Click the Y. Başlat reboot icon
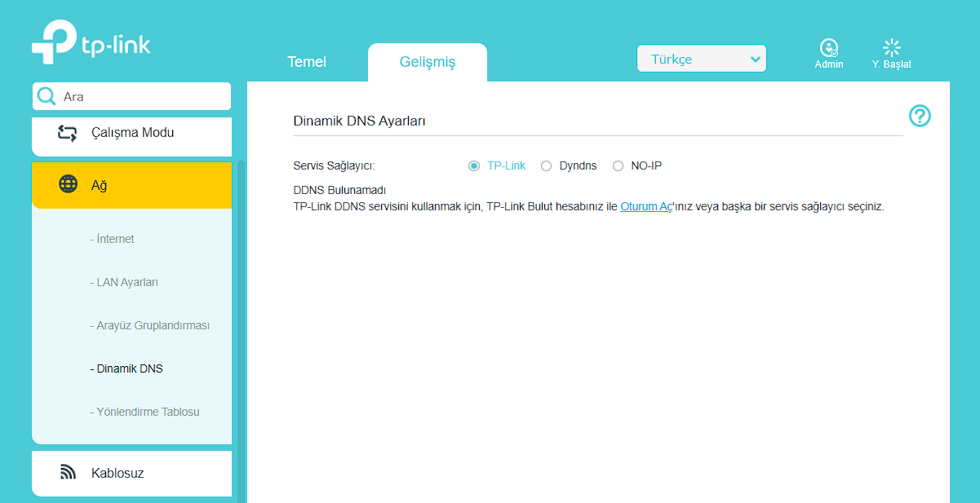 (x=892, y=47)
